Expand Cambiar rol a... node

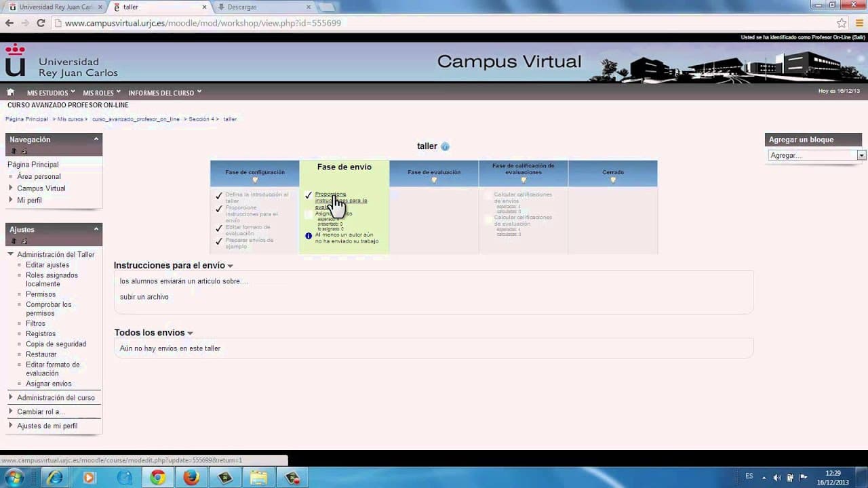click(x=11, y=411)
